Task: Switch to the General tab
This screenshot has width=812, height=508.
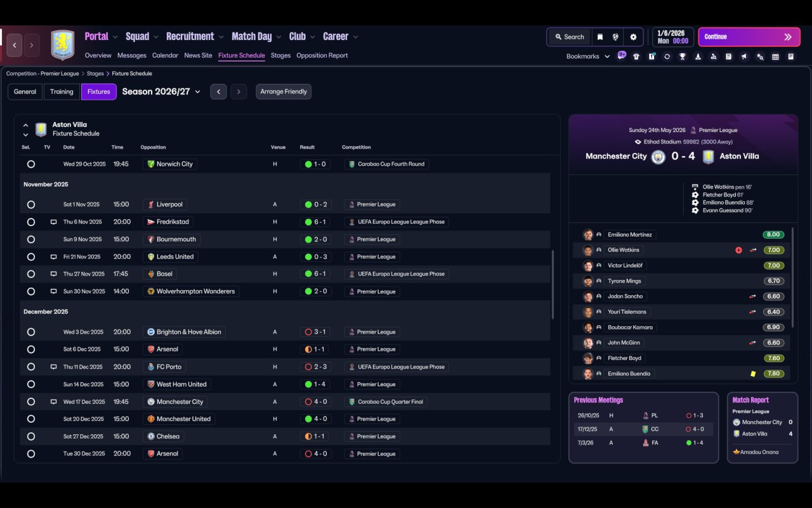Action: tap(25, 91)
